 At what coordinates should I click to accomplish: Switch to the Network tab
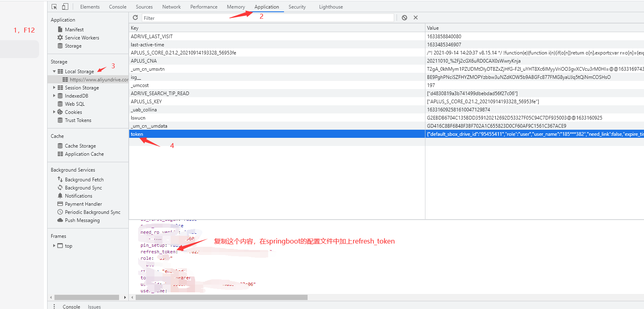click(x=171, y=7)
